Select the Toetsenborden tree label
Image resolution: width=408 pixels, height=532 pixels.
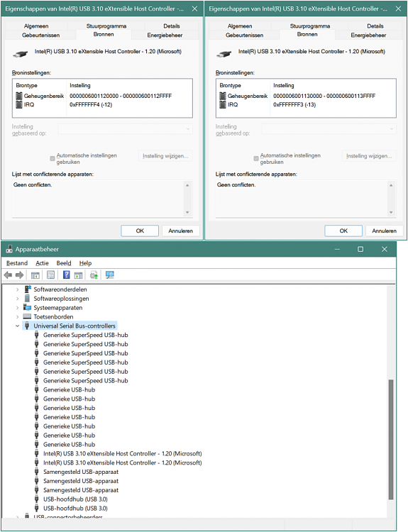(53, 317)
